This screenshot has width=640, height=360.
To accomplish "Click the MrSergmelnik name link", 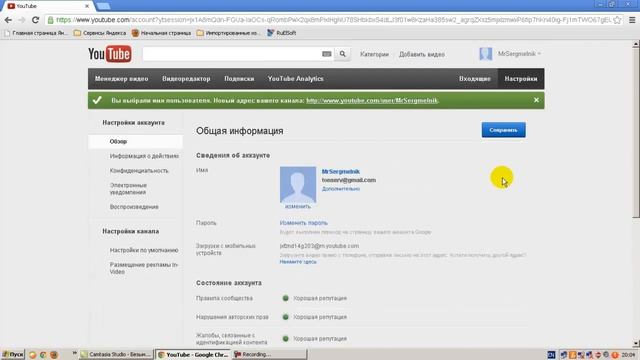I will click(340, 171).
